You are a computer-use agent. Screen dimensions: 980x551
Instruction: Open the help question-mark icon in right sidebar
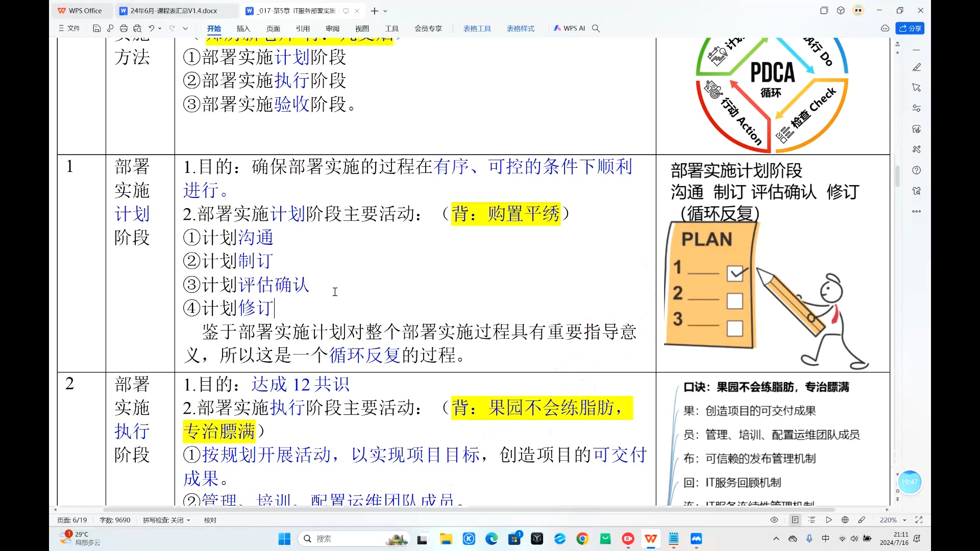[917, 170]
